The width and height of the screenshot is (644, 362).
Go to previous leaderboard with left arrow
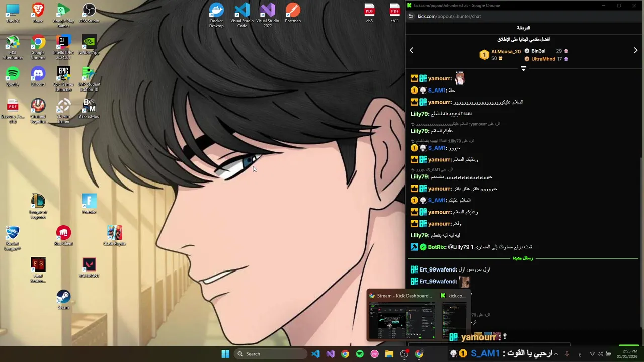[411, 50]
